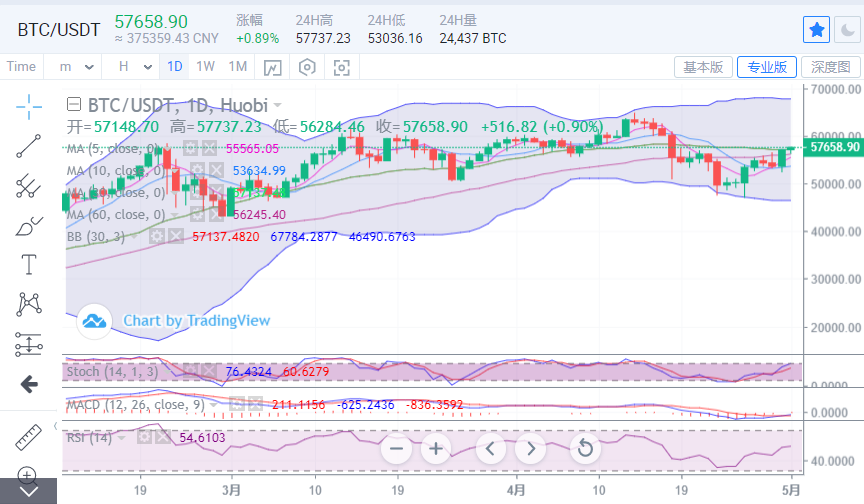The height and width of the screenshot is (504, 864).
Task: Select the trend line drawing tool
Action: [x=28, y=146]
